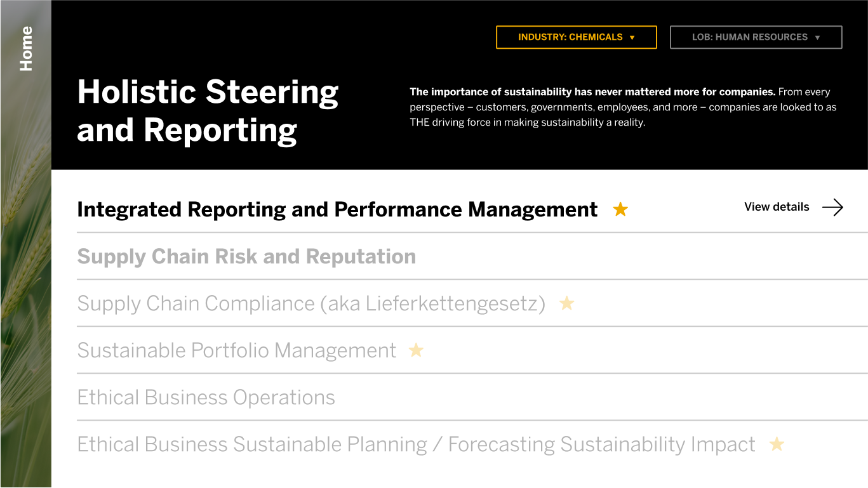The width and height of the screenshot is (868, 488).
Task: Click star beside Supply Chain Compliance
Action: tap(566, 303)
